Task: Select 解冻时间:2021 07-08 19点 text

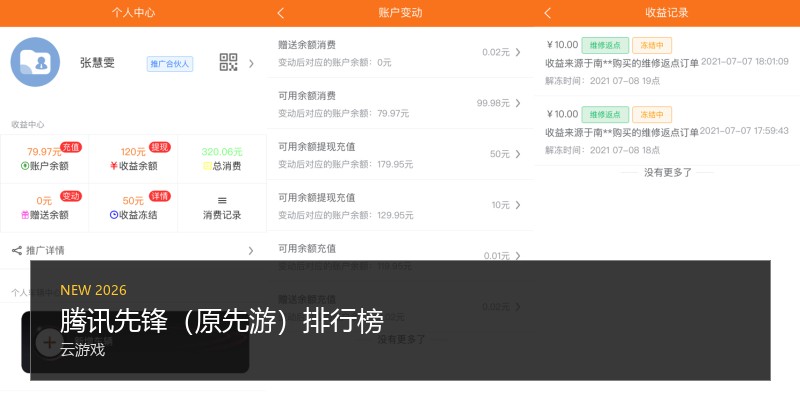Action: pos(603,81)
